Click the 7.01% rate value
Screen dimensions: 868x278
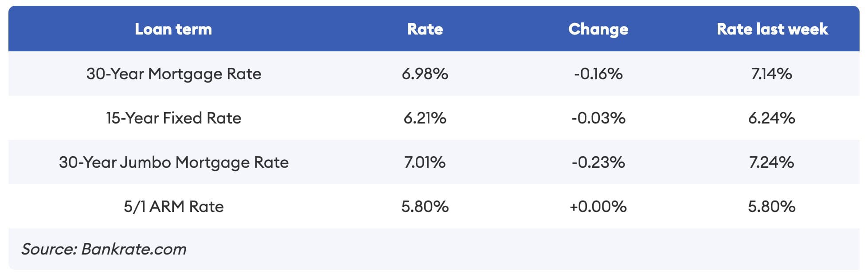pos(425,162)
